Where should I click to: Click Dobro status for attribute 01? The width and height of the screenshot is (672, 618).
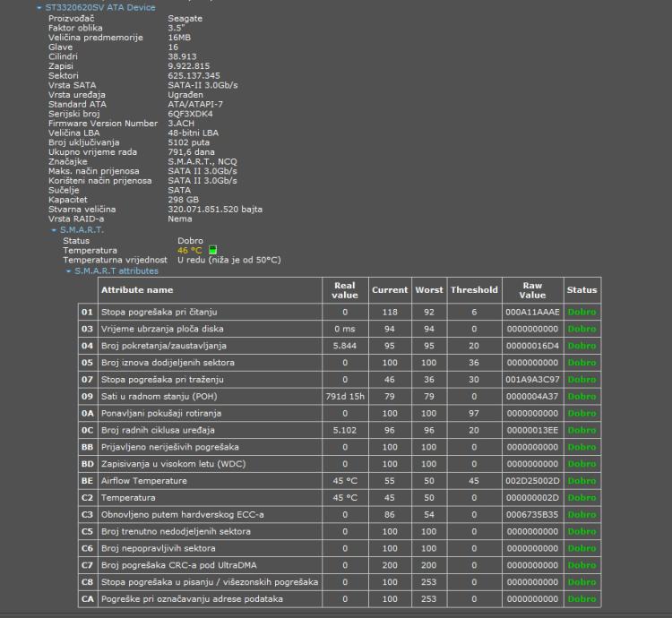(x=582, y=312)
